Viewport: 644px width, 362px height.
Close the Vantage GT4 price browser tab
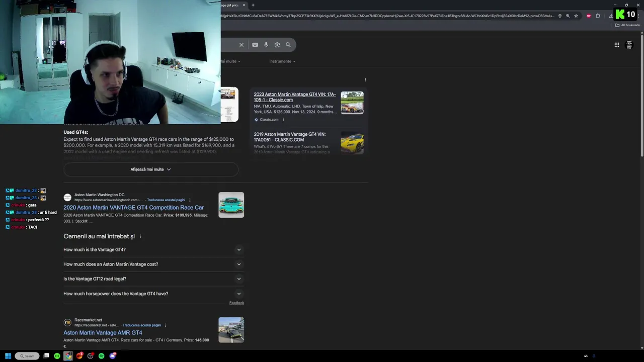tap(244, 5)
